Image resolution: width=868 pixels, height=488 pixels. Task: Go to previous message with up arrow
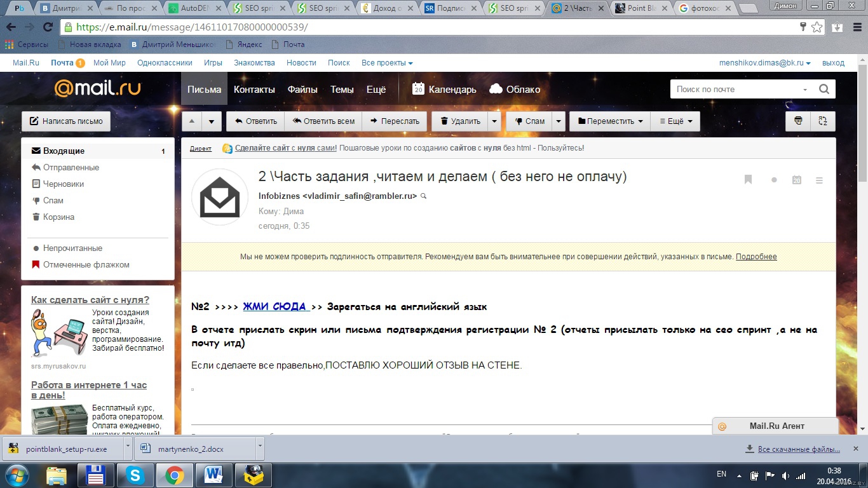(193, 121)
